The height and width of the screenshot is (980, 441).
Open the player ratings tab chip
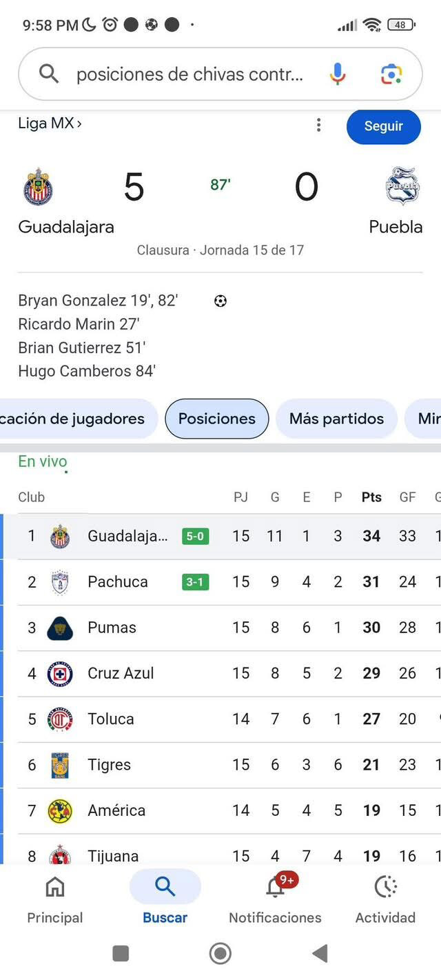pyautogui.click(x=77, y=419)
